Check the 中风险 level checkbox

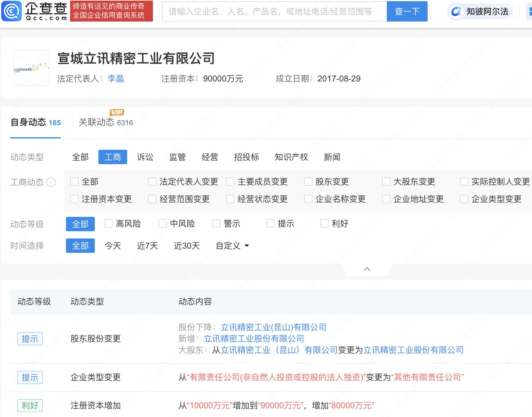coord(163,223)
